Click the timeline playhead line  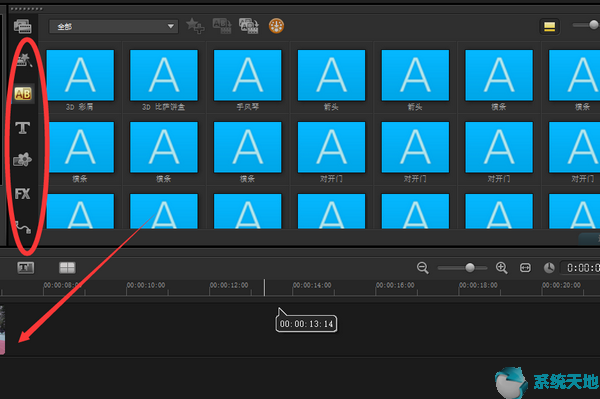click(x=264, y=288)
